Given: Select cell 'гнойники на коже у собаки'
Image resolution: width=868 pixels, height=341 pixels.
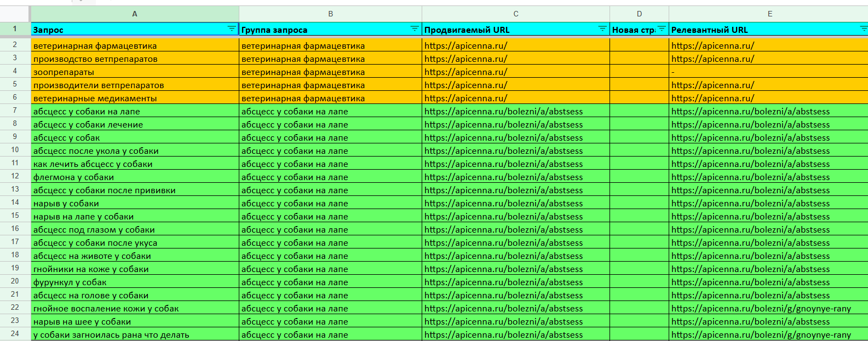Looking at the screenshot, I should click(135, 269).
